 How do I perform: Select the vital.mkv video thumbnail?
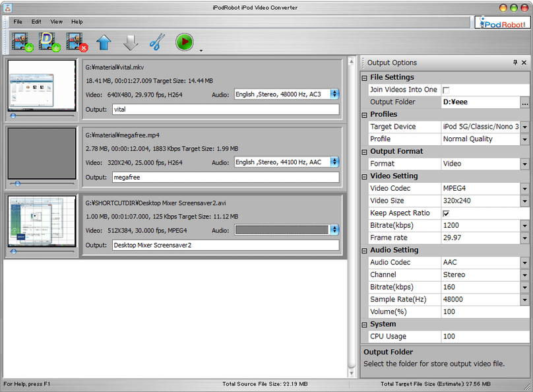pos(42,86)
